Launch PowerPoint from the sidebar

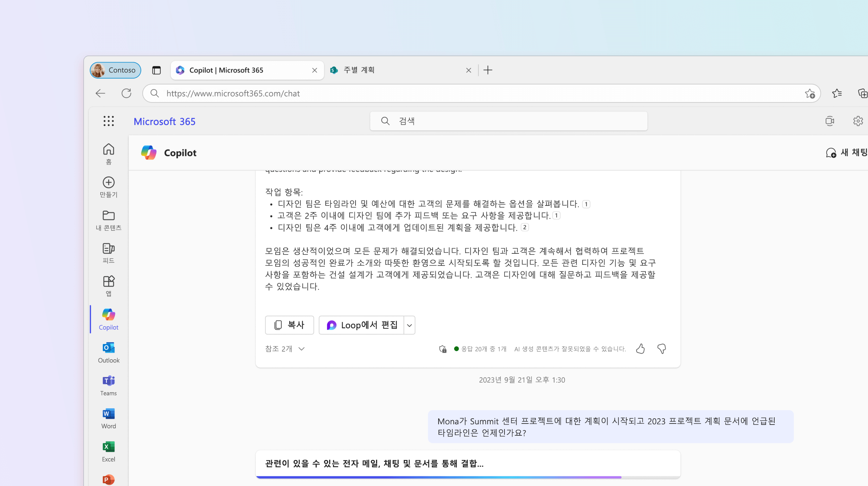[x=108, y=479]
